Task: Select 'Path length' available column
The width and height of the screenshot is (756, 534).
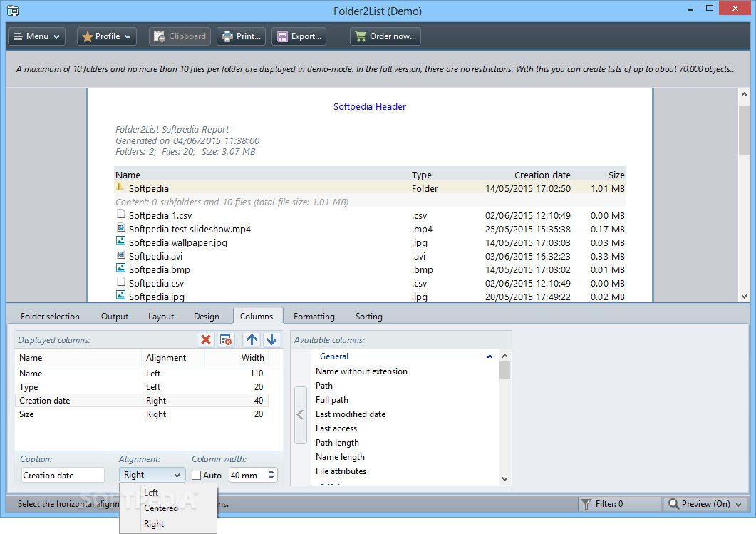Action: click(x=337, y=443)
